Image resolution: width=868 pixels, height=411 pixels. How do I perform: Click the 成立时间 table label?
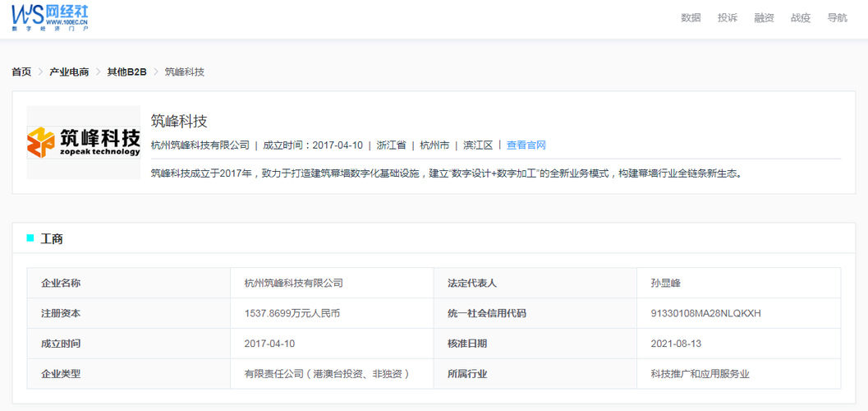click(x=128, y=344)
